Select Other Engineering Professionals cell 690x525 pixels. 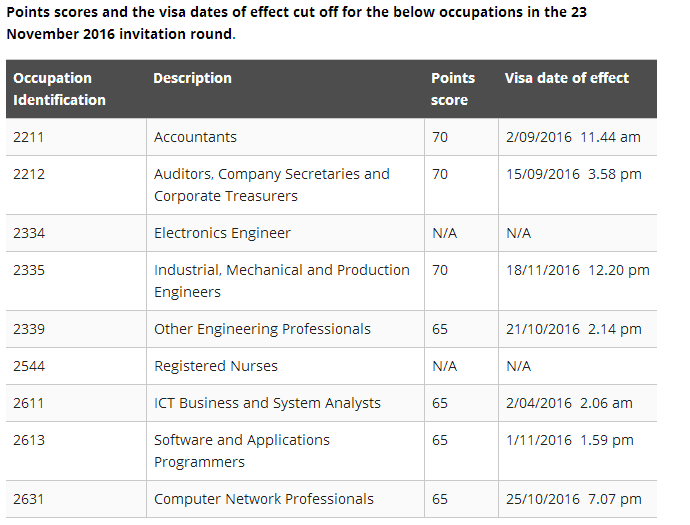(262, 329)
